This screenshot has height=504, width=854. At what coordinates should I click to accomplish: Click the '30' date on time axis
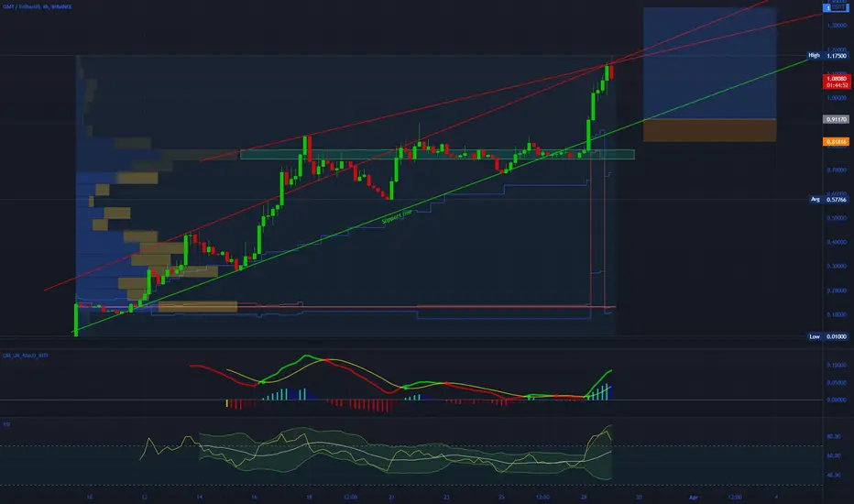pyautogui.click(x=639, y=497)
